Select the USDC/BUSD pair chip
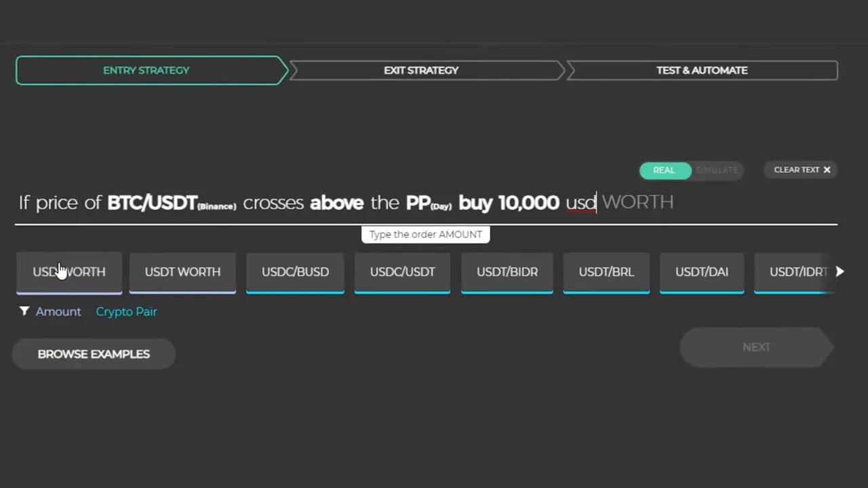Image resolution: width=868 pixels, height=488 pixels. tap(295, 272)
